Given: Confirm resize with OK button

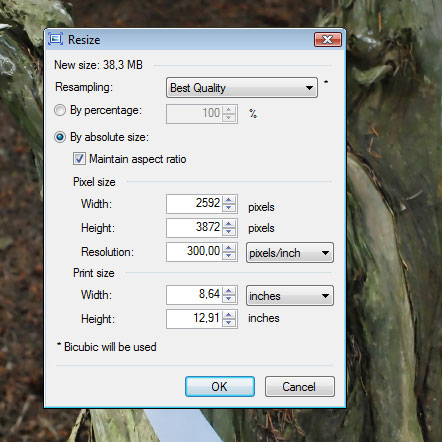Looking at the screenshot, I should pyautogui.click(x=220, y=387).
